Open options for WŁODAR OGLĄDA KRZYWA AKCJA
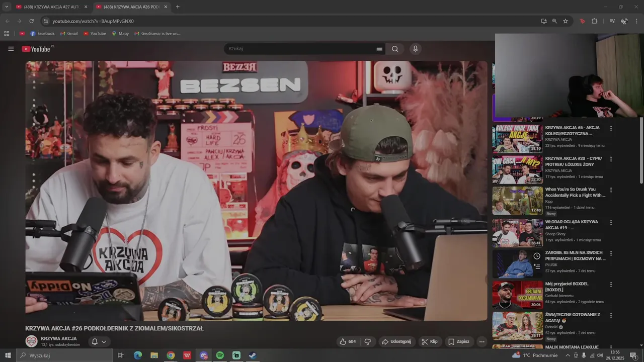 coord(611,222)
